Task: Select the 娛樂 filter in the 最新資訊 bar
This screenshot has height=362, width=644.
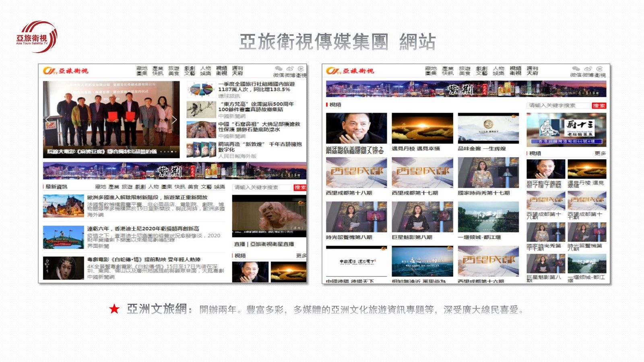Action: [219, 187]
